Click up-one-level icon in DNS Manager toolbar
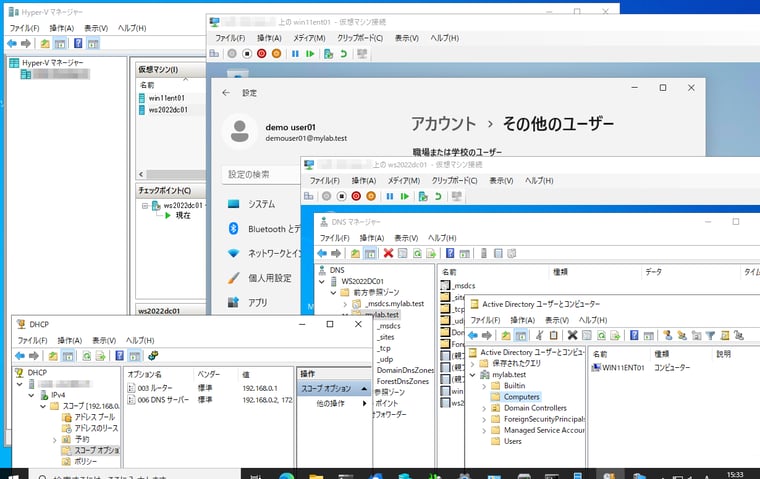The height and width of the screenshot is (479, 760). pos(355,253)
